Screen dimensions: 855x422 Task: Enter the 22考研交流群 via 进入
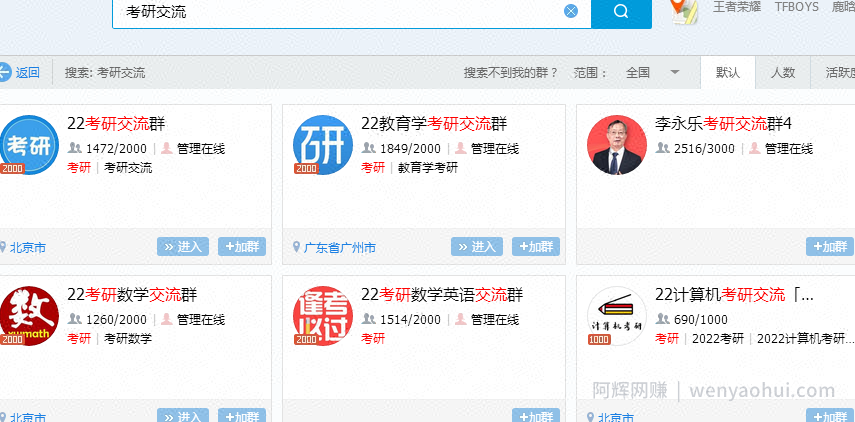(183, 246)
